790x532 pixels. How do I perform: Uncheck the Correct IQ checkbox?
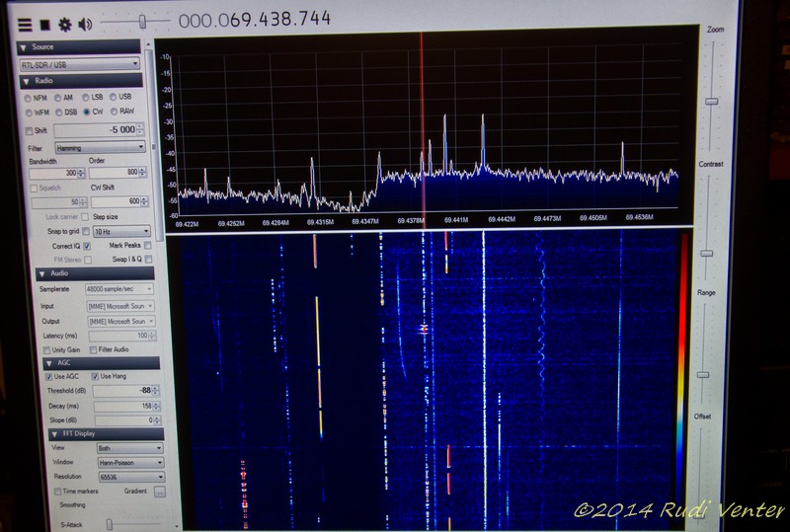[87, 247]
